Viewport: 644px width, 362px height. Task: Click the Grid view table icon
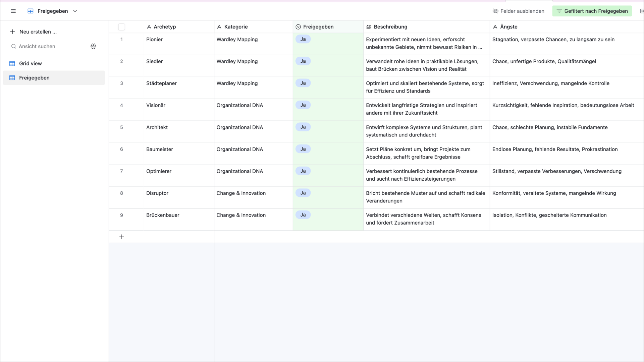click(12, 64)
